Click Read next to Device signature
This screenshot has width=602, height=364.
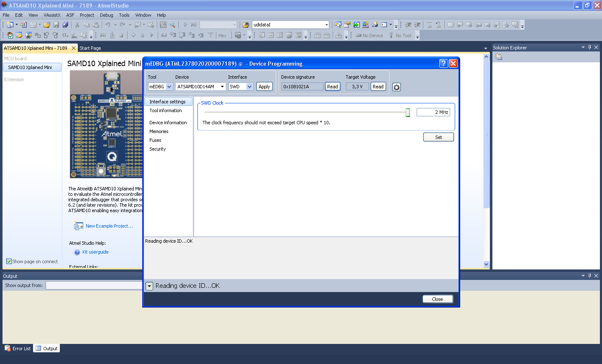click(x=333, y=87)
